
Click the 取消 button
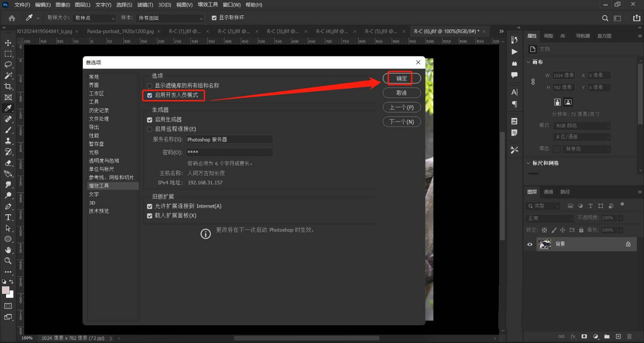point(402,93)
